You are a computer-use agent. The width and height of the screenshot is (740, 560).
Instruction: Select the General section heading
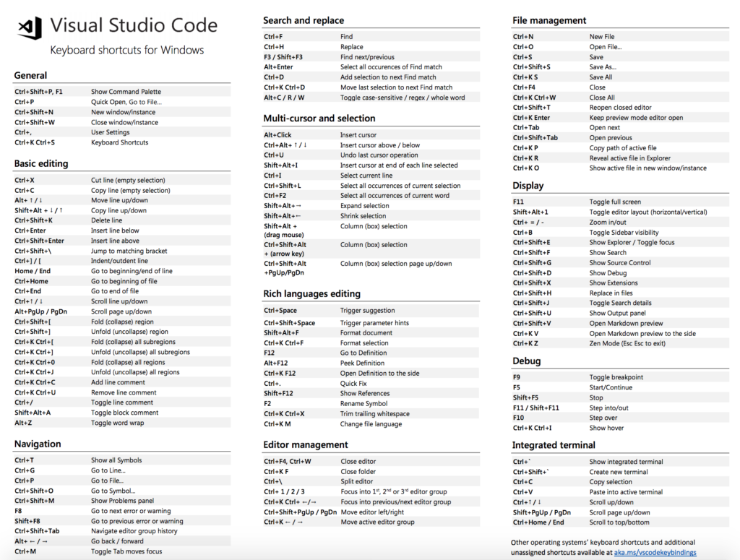[x=30, y=75]
